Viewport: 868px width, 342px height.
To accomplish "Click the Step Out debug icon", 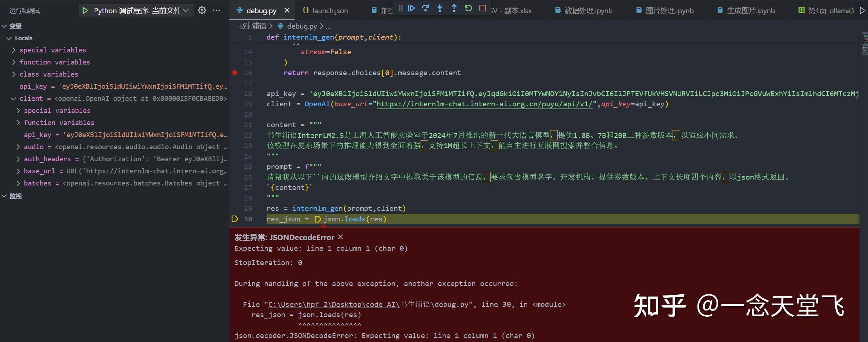I will click(454, 8).
